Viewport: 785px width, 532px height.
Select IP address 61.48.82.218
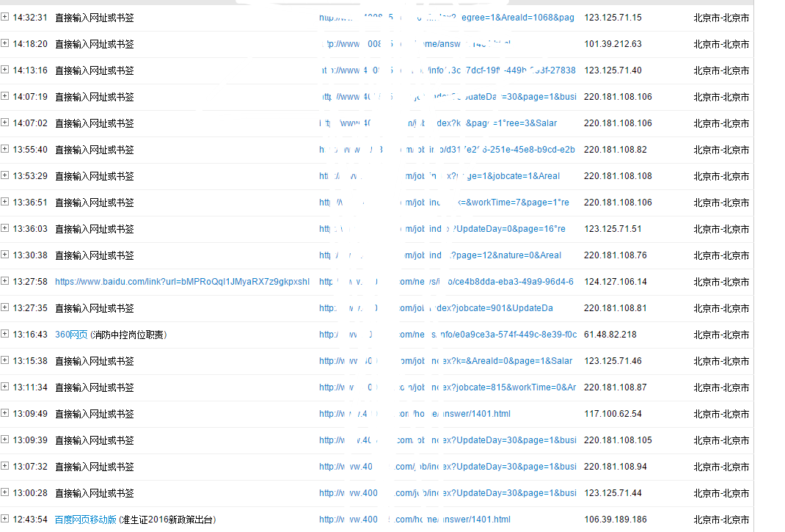pos(610,335)
